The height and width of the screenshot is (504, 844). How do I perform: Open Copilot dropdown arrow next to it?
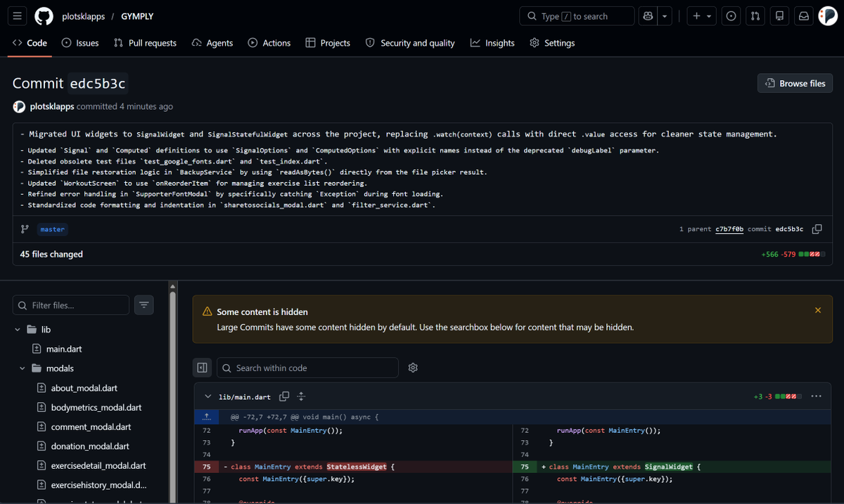pos(665,16)
